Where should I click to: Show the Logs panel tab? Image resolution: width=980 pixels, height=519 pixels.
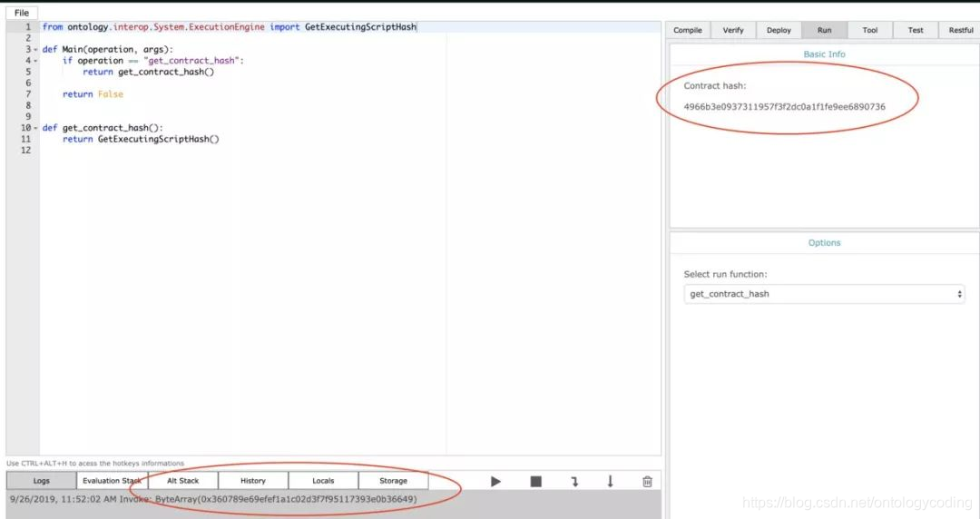tap(41, 481)
